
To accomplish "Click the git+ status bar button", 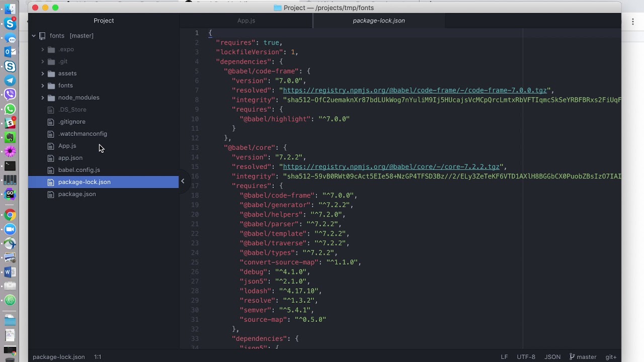I will (x=611, y=357).
